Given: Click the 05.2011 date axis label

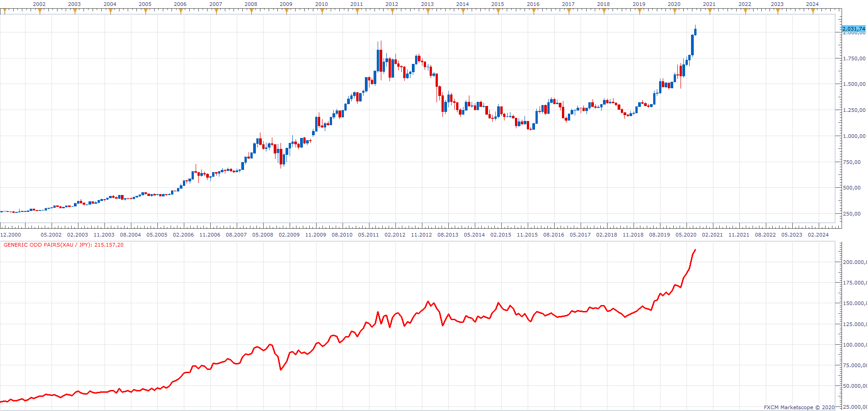Looking at the screenshot, I should 369,235.
